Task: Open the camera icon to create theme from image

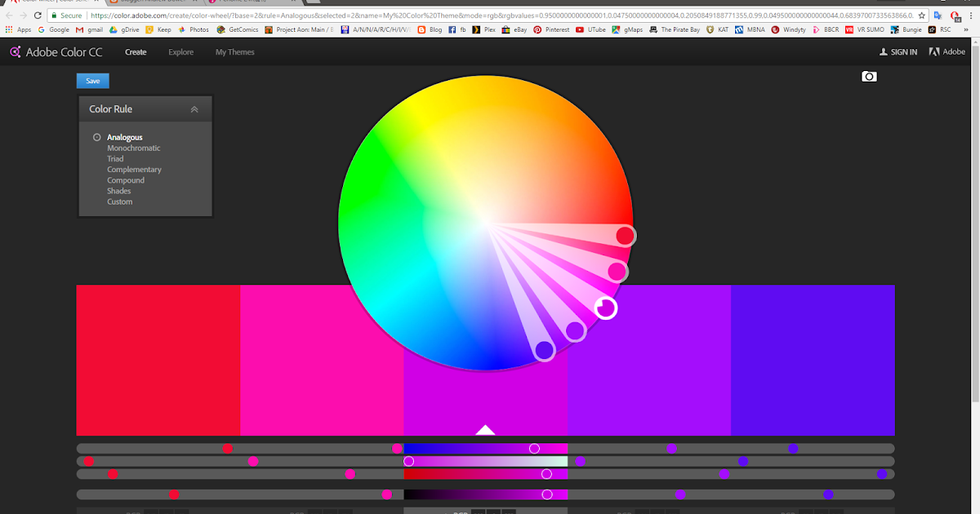Action: pos(869,76)
